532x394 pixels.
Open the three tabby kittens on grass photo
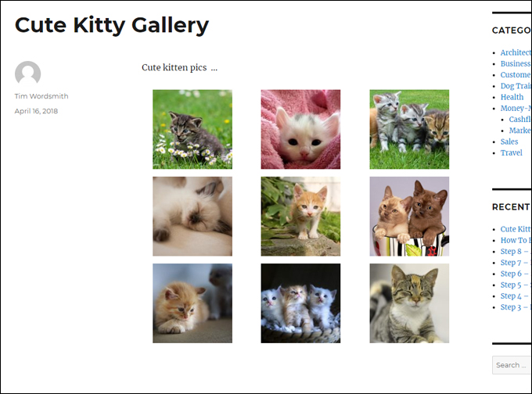409,129
